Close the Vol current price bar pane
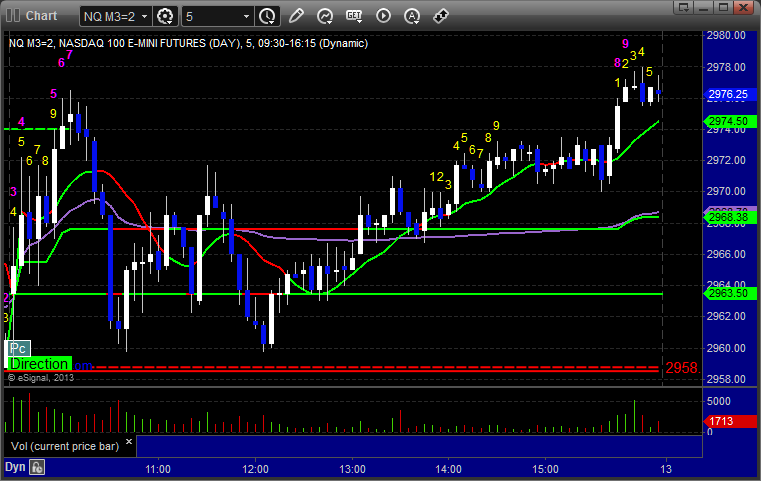Image resolution: width=761 pixels, height=481 pixels. coord(129,442)
